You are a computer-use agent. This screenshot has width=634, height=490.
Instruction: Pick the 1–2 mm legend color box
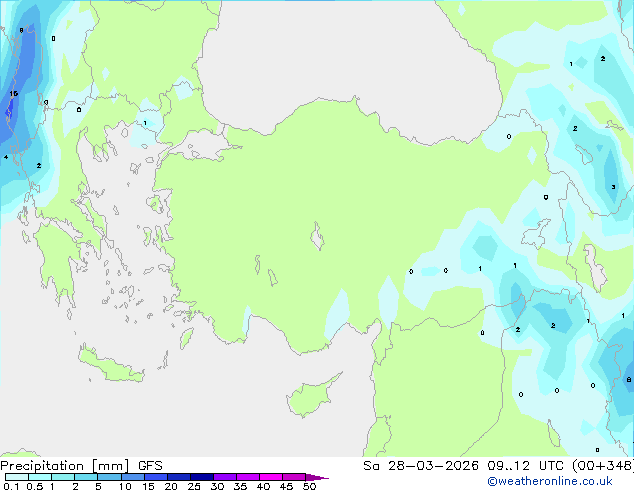coord(63,477)
